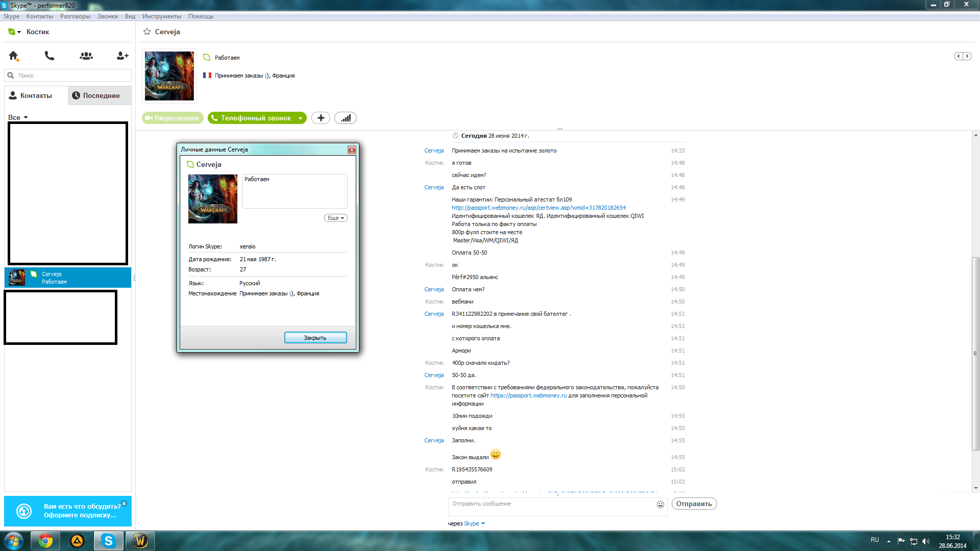The width and height of the screenshot is (980, 551).
Task: Click the Skype logo in the title bar
Action: coord(5,5)
